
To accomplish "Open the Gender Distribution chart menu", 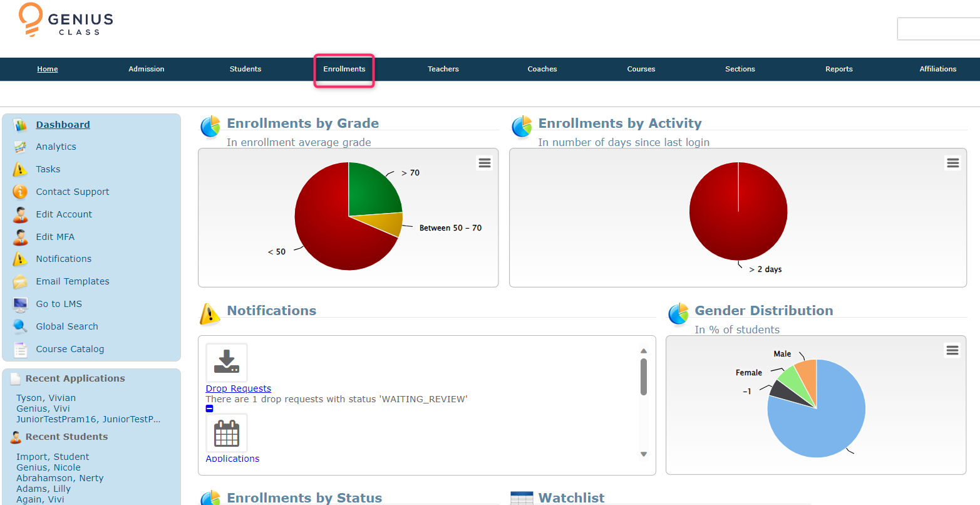I will 952,350.
